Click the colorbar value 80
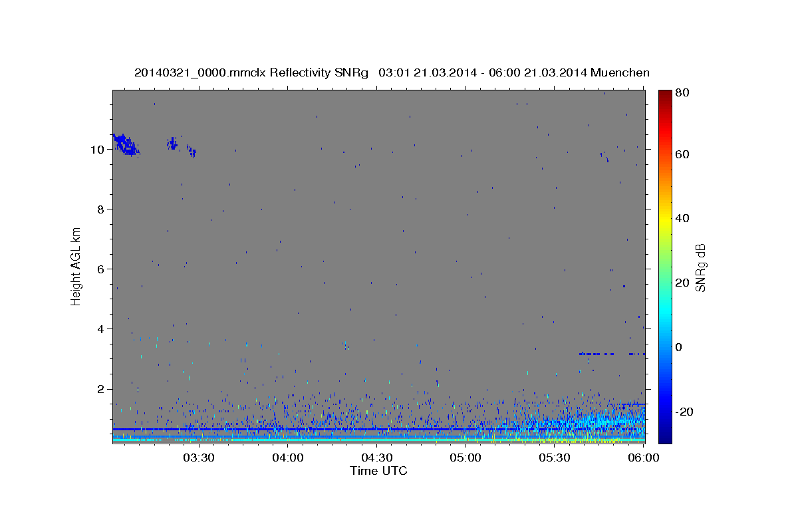 [x=683, y=93]
